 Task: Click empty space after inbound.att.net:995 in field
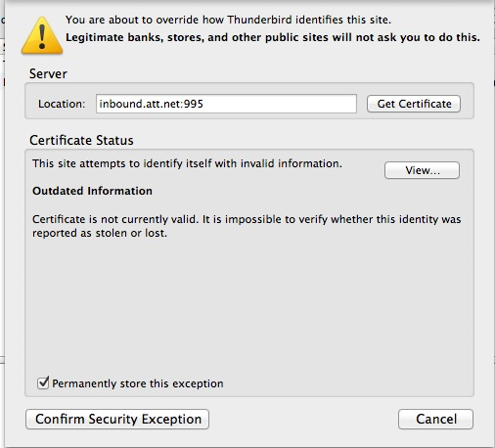281,104
